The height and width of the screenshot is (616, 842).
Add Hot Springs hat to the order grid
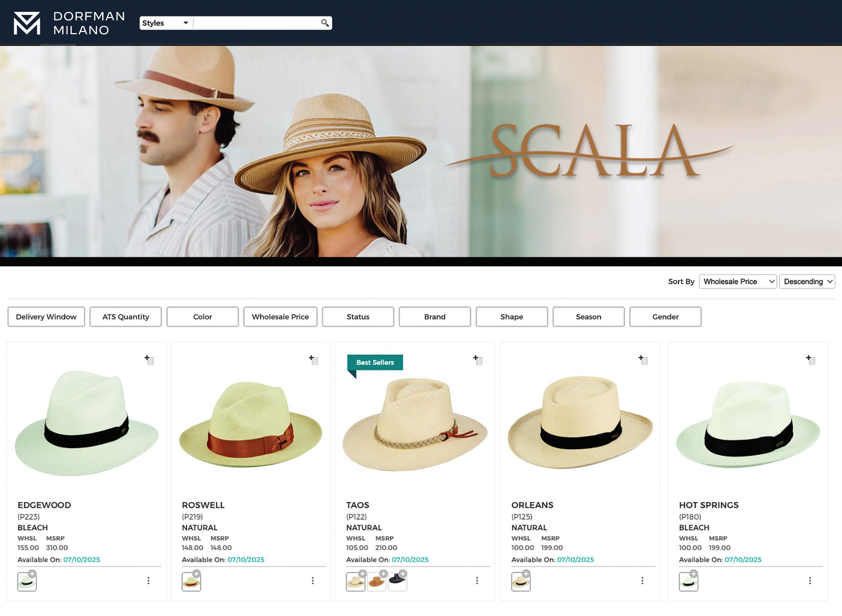(x=811, y=360)
